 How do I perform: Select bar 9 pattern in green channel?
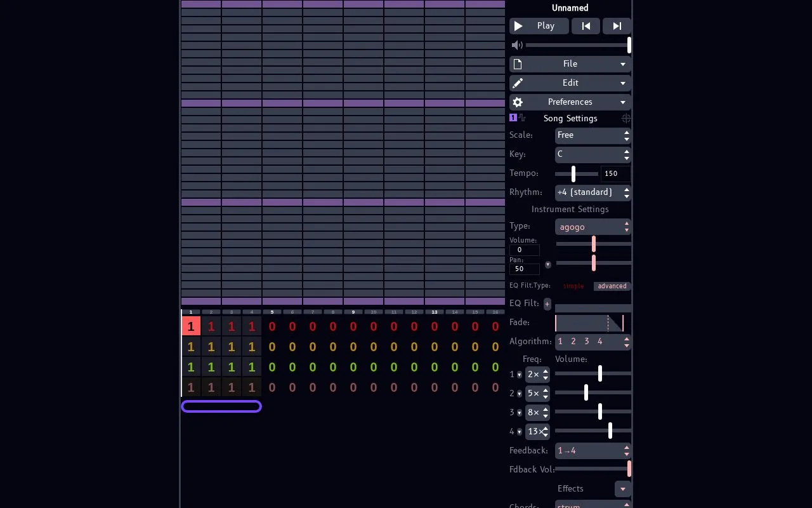pyautogui.click(x=353, y=367)
